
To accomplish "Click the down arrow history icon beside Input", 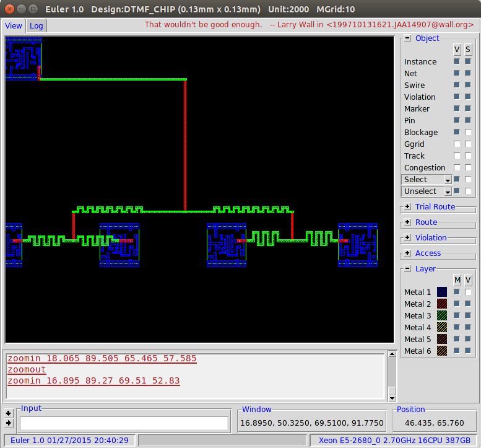I will (9, 413).
